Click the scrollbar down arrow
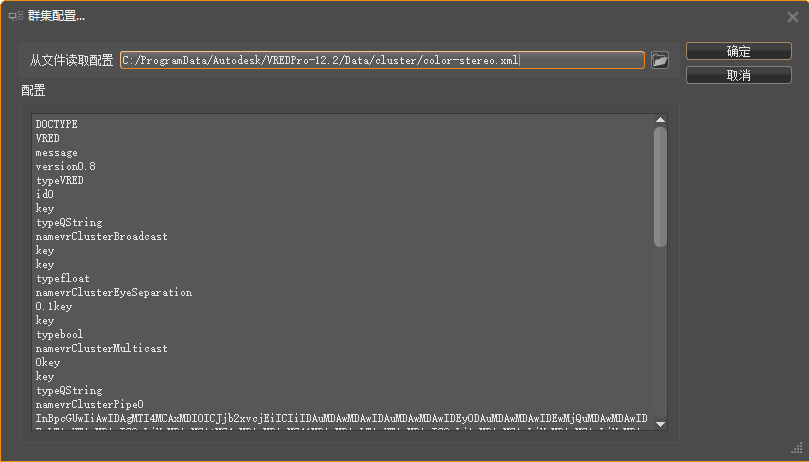 [x=660, y=424]
